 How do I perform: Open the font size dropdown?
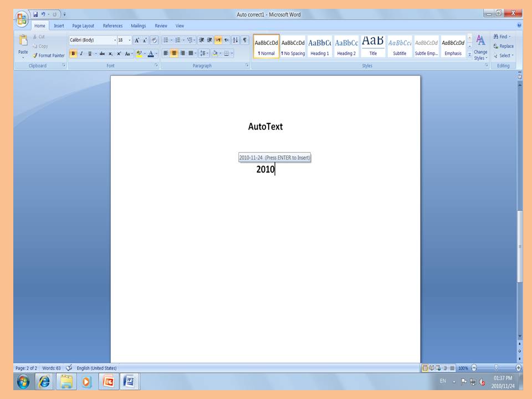pos(130,40)
